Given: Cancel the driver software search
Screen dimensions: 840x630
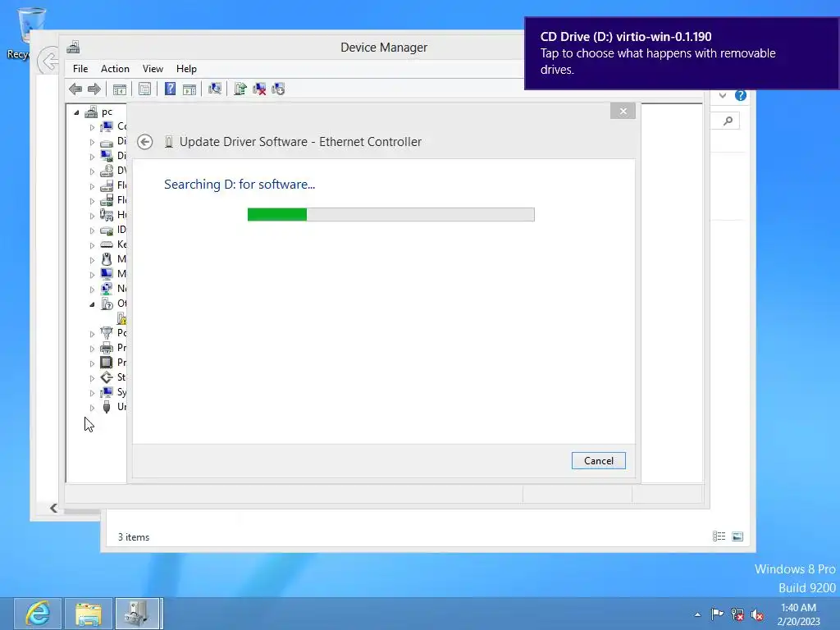Looking at the screenshot, I should point(598,461).
